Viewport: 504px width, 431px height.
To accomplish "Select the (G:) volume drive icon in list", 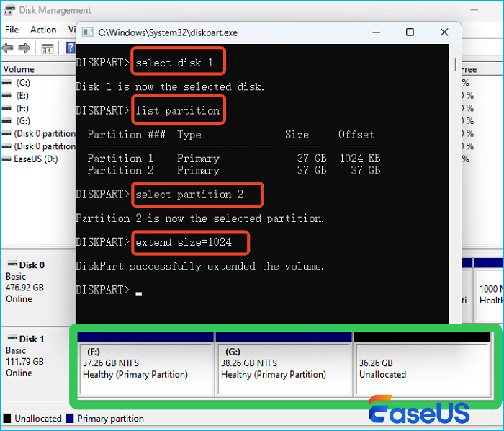I will pyautogui.click(x=6, y=121).
